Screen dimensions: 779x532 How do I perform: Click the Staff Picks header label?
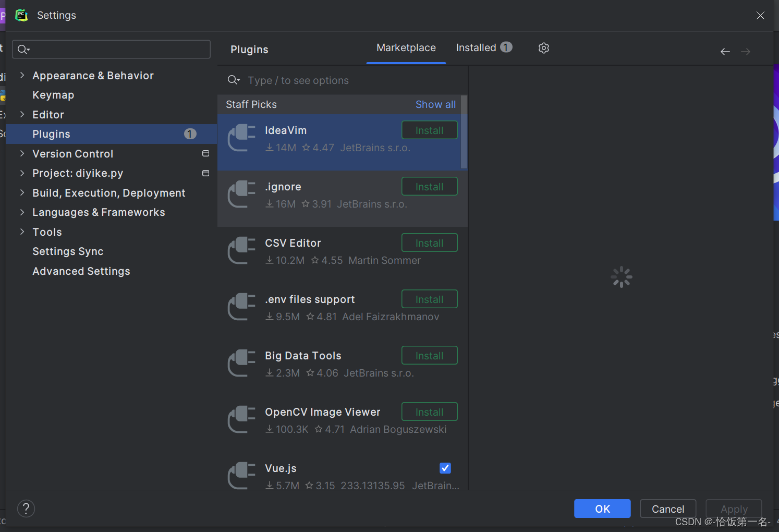[251, 104]
